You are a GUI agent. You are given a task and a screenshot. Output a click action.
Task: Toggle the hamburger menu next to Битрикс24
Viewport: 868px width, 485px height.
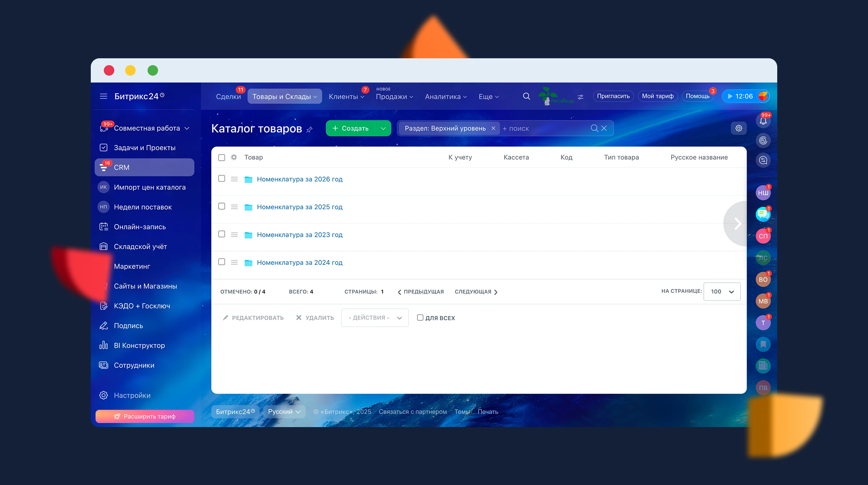[103, 96]
